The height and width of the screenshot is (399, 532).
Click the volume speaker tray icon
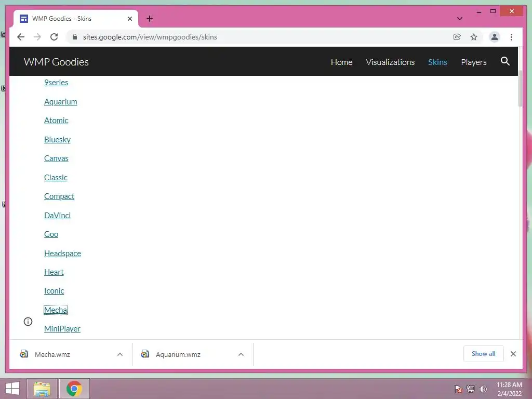(x=483, y=389)
